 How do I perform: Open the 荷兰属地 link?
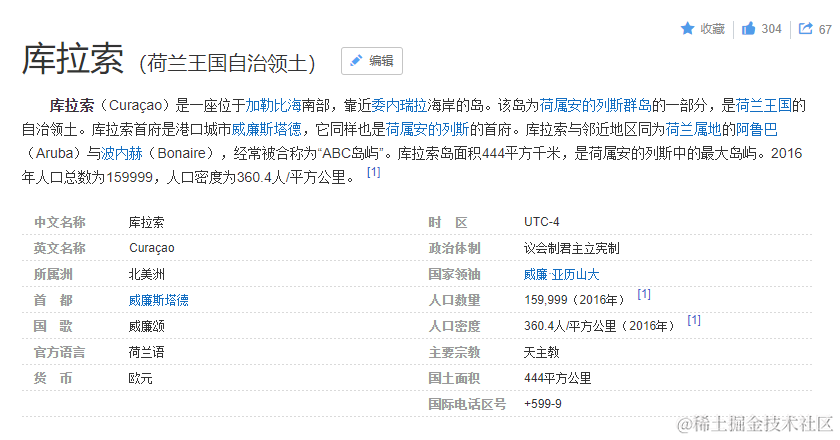pyautogui.click(x=693, y=129)
